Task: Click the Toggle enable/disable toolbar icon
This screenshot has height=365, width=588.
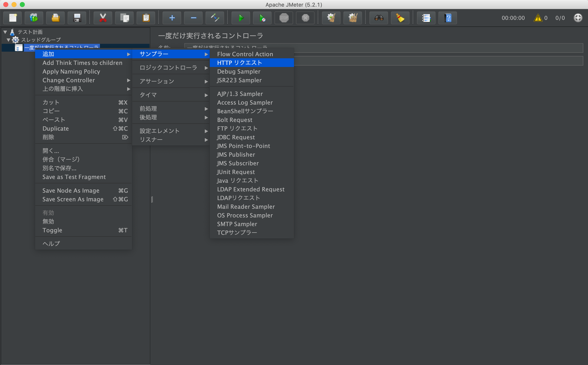Action: pyautogui.click(x=215, y=18)
